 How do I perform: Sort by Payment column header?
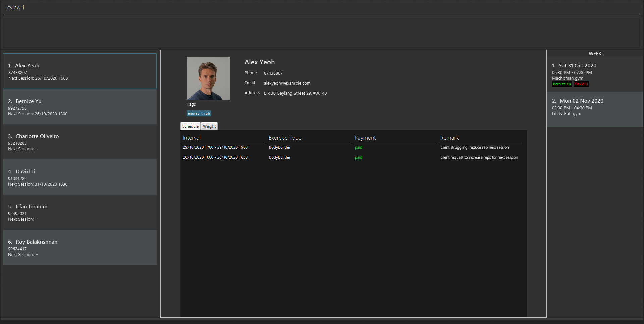coord(395,138)
